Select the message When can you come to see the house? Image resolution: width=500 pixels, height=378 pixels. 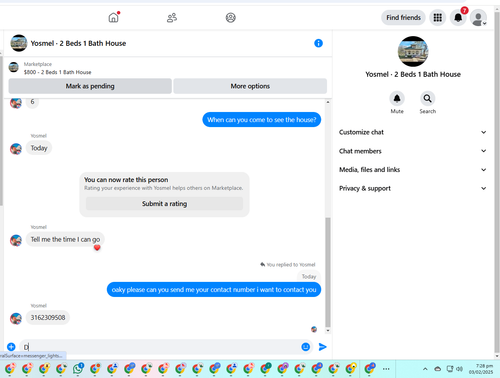click(262, 120)
